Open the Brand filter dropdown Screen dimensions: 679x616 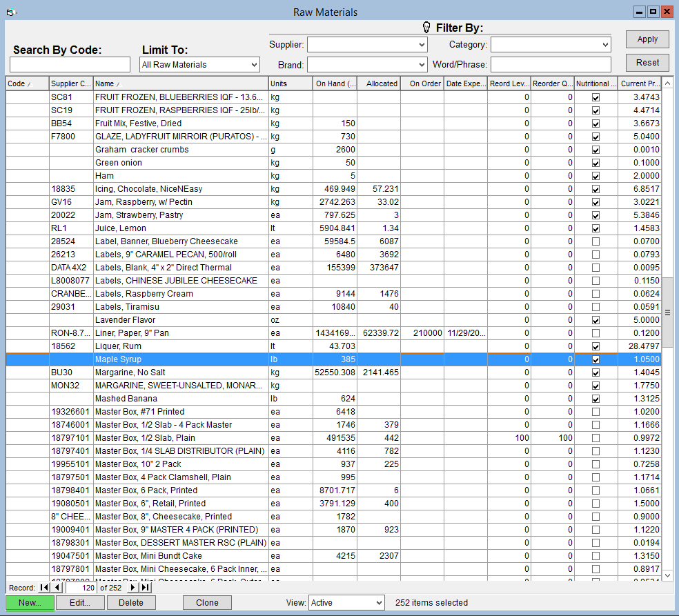[422, 65]
